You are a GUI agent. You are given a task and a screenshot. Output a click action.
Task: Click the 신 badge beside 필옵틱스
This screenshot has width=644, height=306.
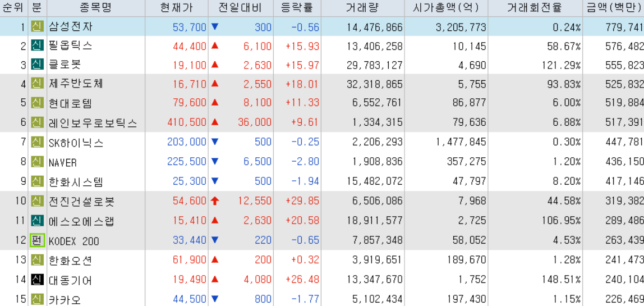tap(37, 46)
